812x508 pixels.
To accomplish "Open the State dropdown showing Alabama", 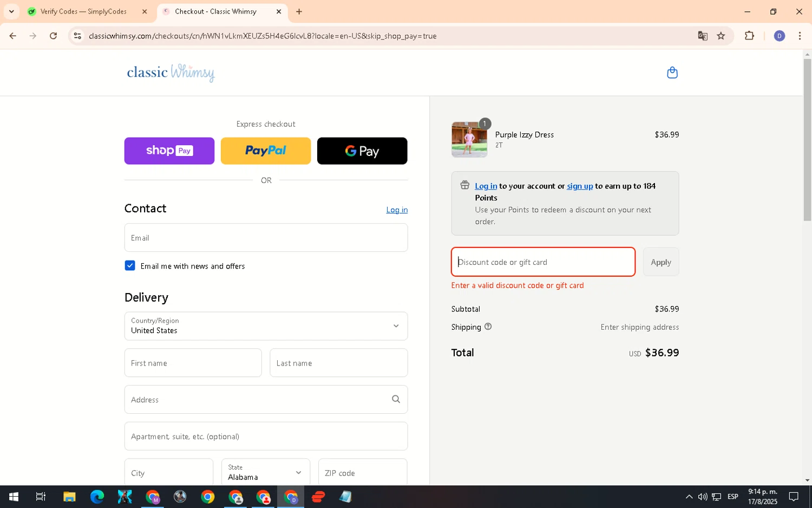I will pos(265,472).
